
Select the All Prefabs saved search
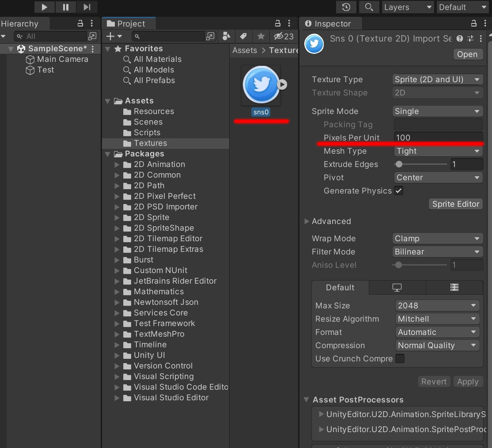pos(149,81)
